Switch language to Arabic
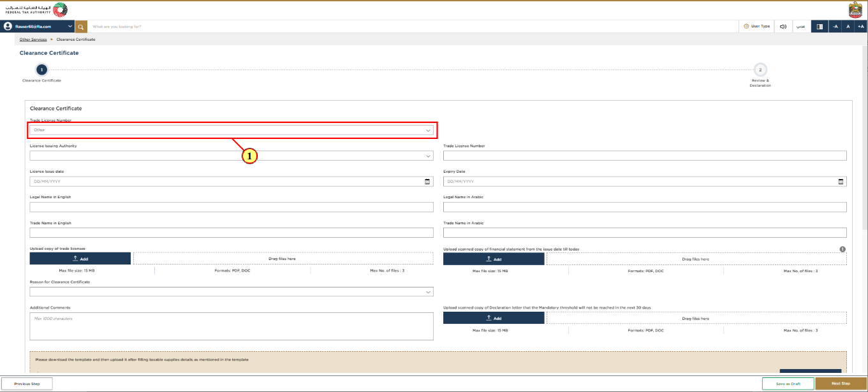The image size is (868, 392). point(800,27)
